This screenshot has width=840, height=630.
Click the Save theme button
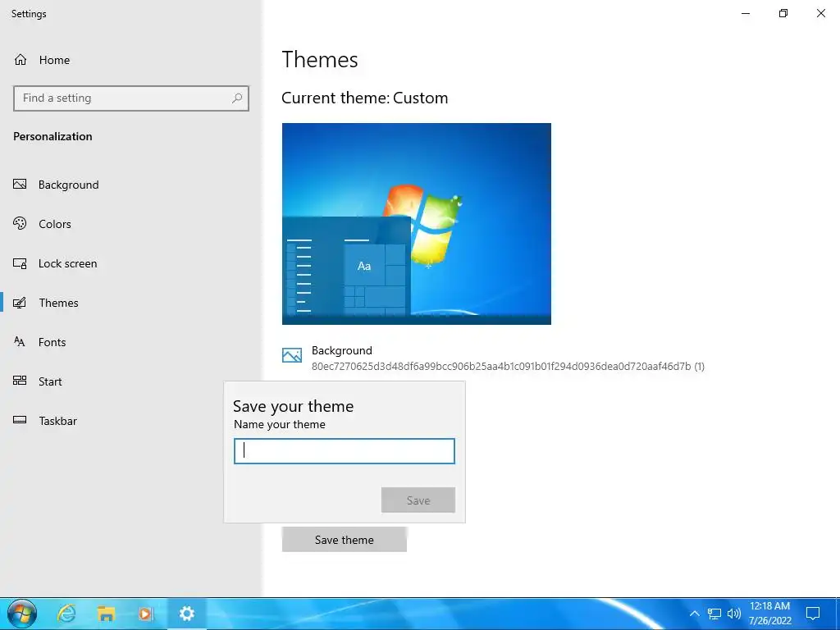(x=345, y=540)
